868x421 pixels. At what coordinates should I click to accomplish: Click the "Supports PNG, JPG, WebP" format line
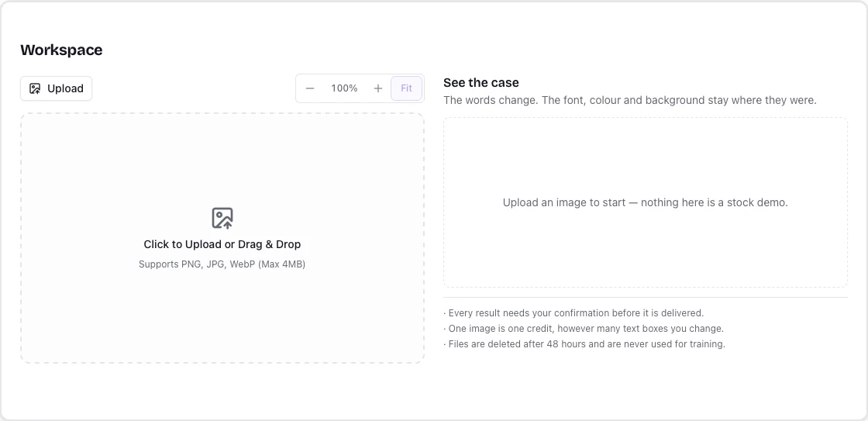[x=197, y=264]
